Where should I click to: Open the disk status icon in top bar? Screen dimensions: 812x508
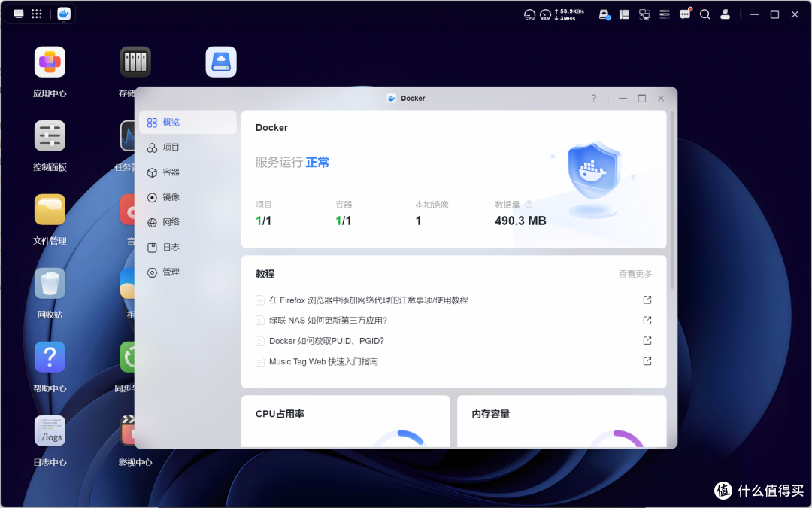(x=604, y=14)
